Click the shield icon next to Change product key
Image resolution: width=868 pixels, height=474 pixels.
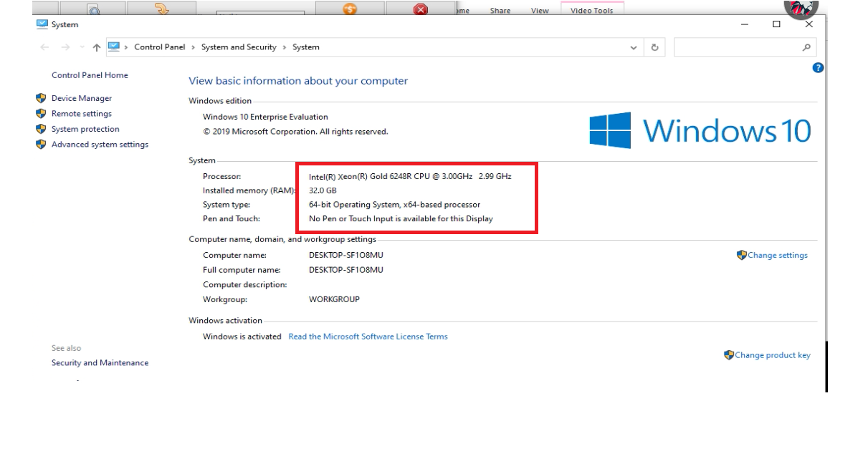click(x=729, y=355)
